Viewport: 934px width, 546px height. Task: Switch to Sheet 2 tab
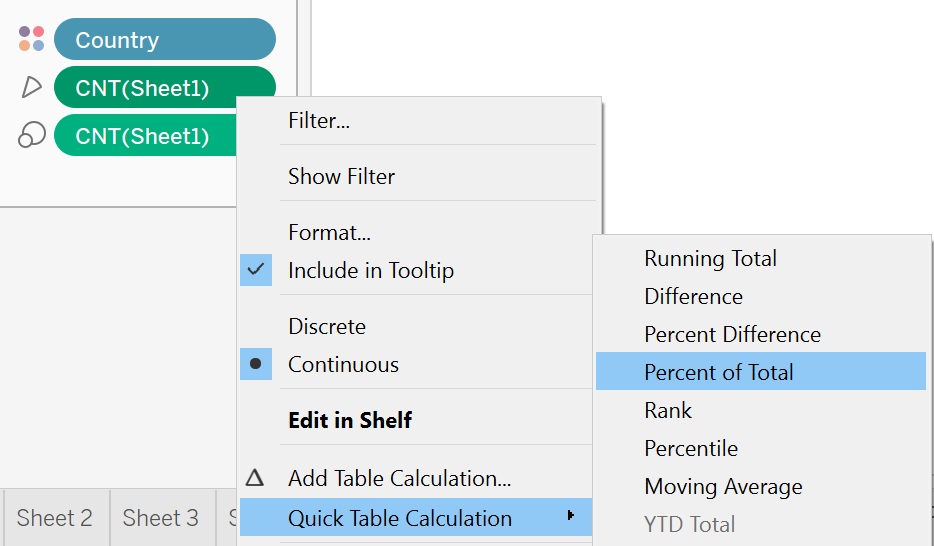click(55, 518)
